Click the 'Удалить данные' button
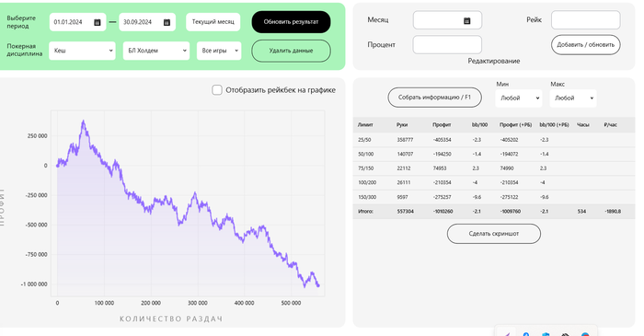644x336 pixels. (291, 51)
